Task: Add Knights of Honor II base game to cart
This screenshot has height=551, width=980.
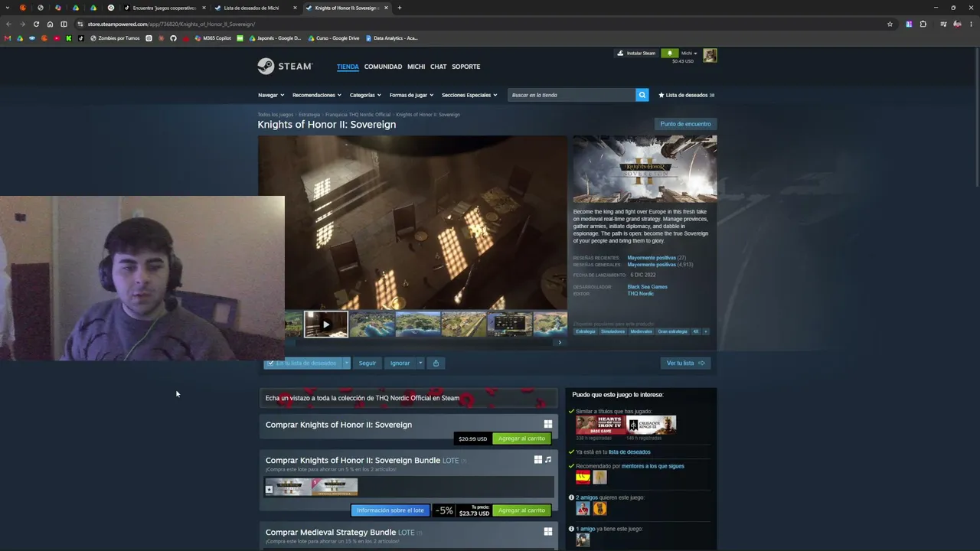Action: 521,439
